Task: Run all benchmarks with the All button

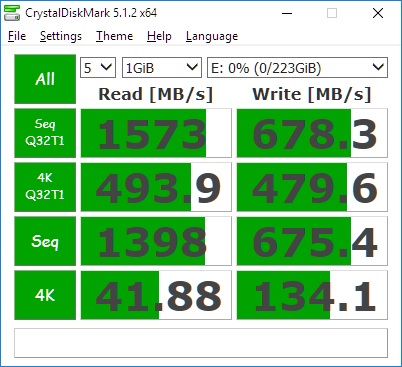Action: pos(45,79)
